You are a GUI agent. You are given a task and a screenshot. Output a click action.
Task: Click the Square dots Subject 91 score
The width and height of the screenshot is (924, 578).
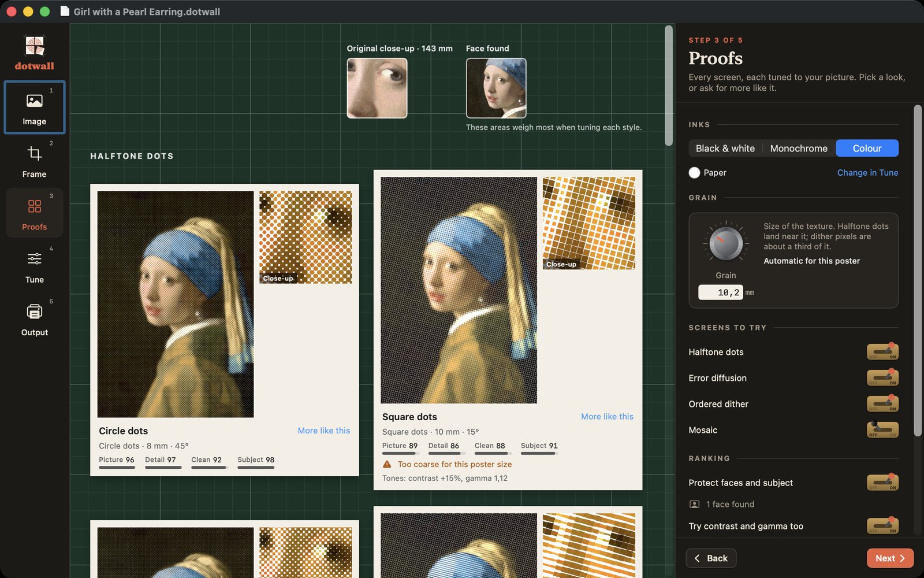click(539, 447)
